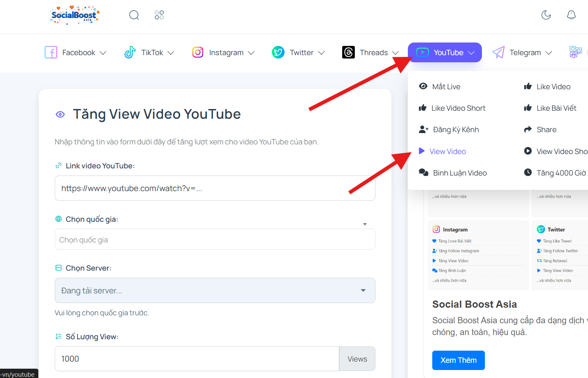Click play icon beside View Video

422,151
